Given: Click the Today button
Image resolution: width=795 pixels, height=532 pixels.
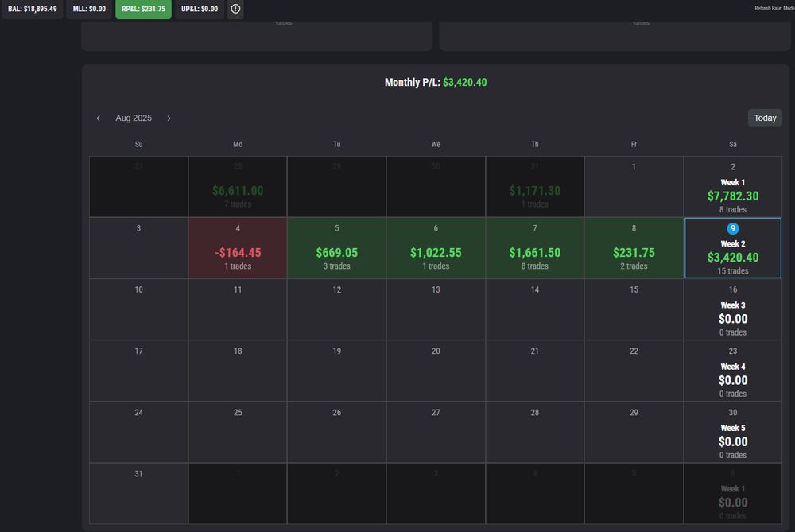Looking at the screenshot, I should pyautogui.click(x=765, y=118).
